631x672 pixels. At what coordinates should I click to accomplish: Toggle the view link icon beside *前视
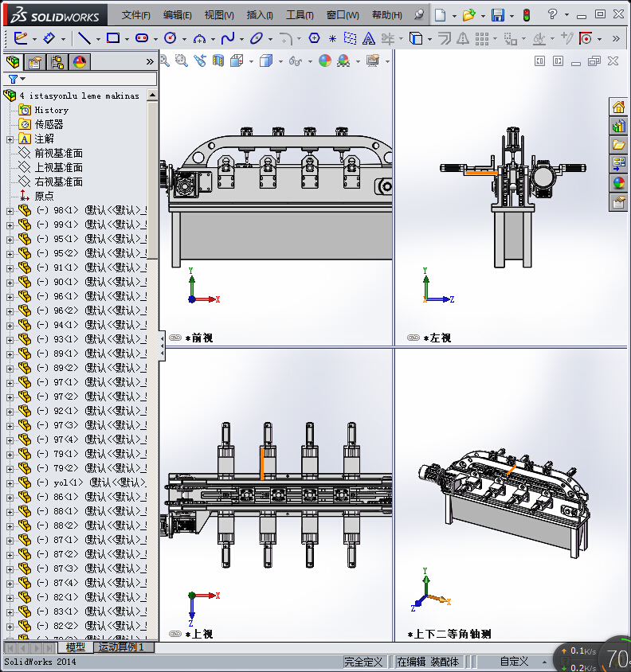coord(175,338)
